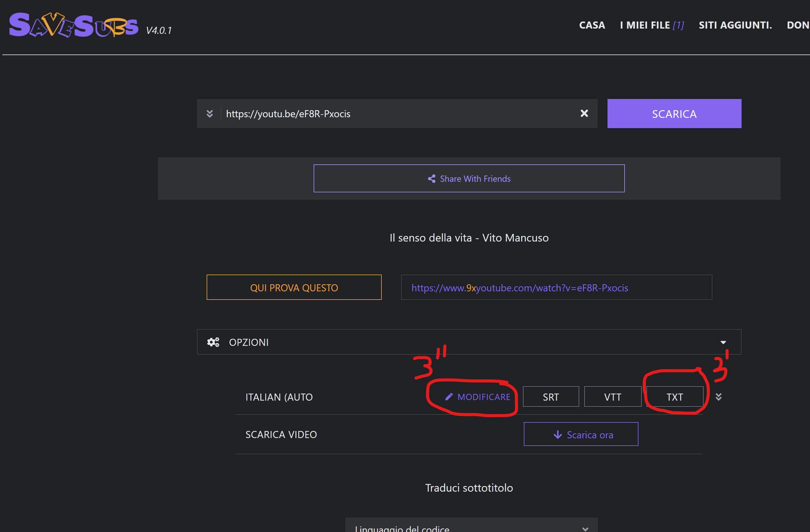810x532 pixels.
Task: Click the SaveSubs logo
Action: tap(73, 25)
